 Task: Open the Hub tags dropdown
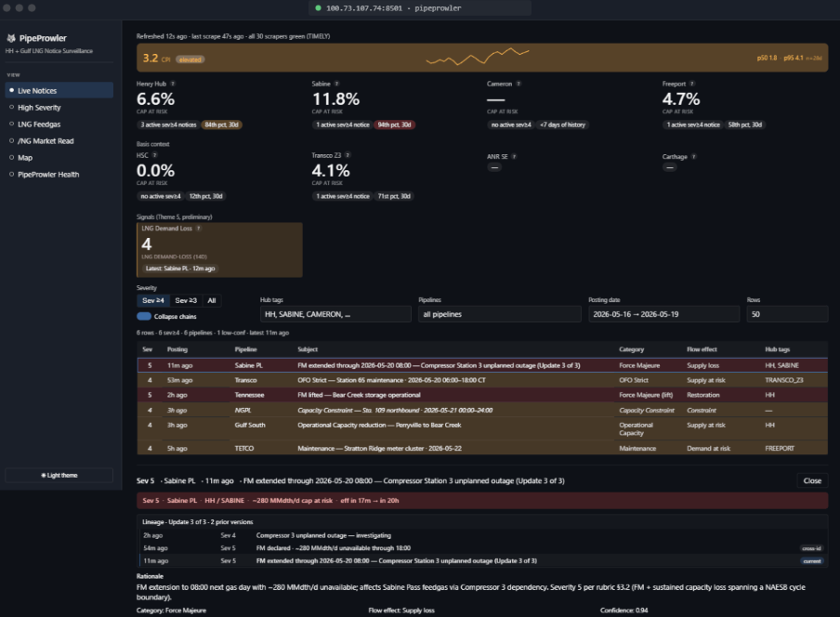coord(335,314)
